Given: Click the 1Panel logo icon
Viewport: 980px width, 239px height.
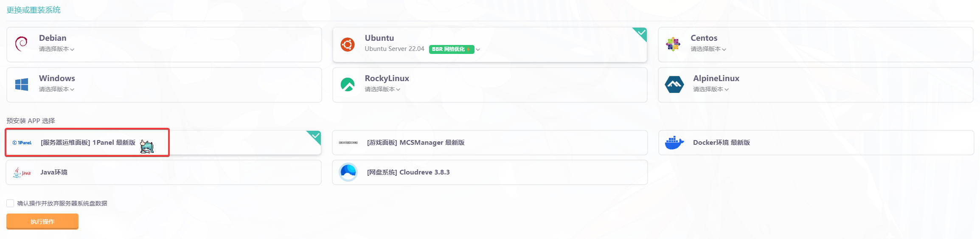Looking at the screenshot, I should 22,143.
